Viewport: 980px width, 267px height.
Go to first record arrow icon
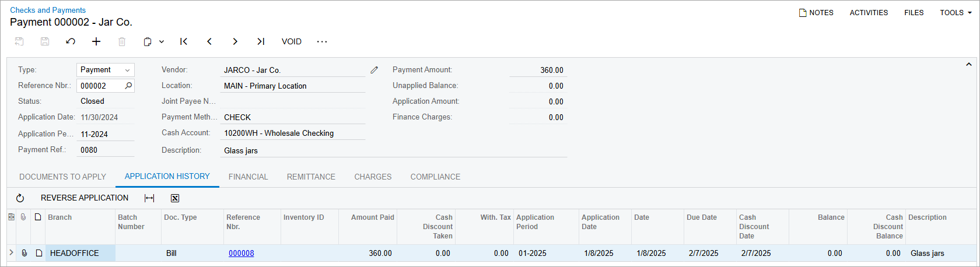coord(184,41)
